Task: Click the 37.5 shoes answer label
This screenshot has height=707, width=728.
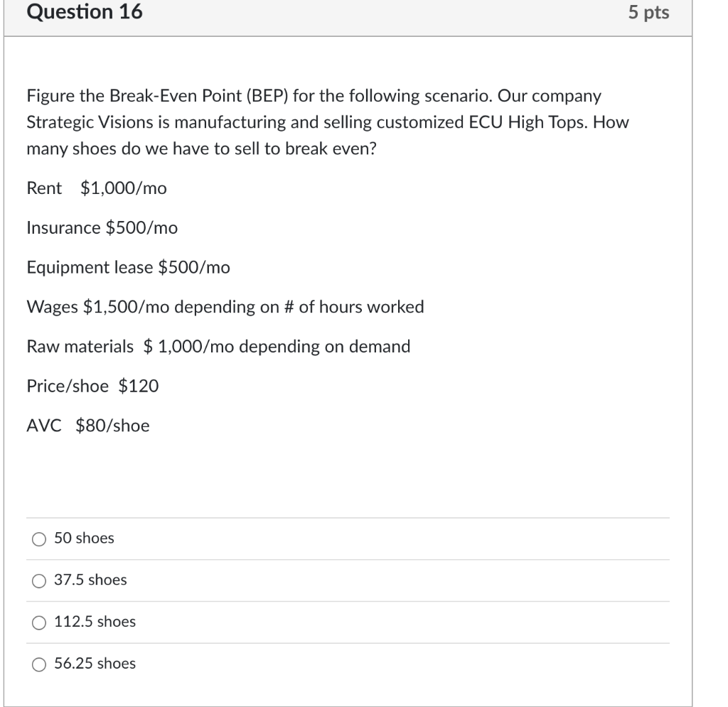Action: [x=89, y=581]
